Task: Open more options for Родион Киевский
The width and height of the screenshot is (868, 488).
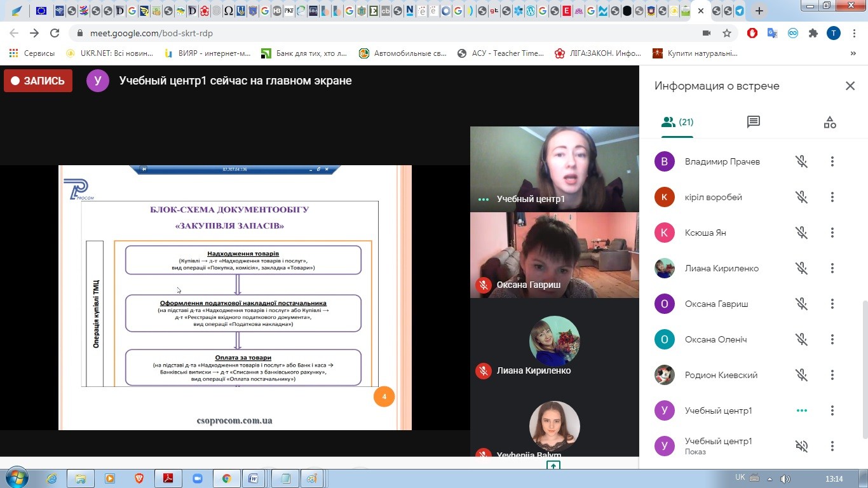Action: (832, 375)
